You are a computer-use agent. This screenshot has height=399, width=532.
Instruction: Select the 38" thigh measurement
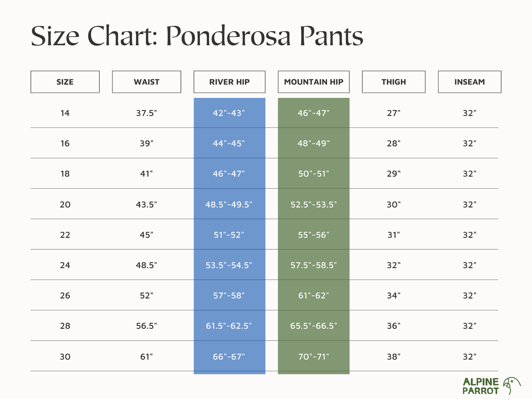[393, 356]
